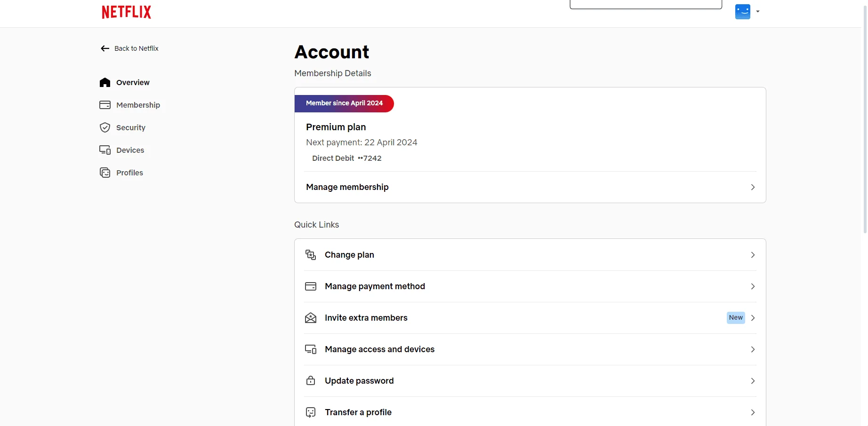Click the Profiles smiley icon in sidebar
The image size is (868, 426).
pyautogui.click(x=105, y=173)
